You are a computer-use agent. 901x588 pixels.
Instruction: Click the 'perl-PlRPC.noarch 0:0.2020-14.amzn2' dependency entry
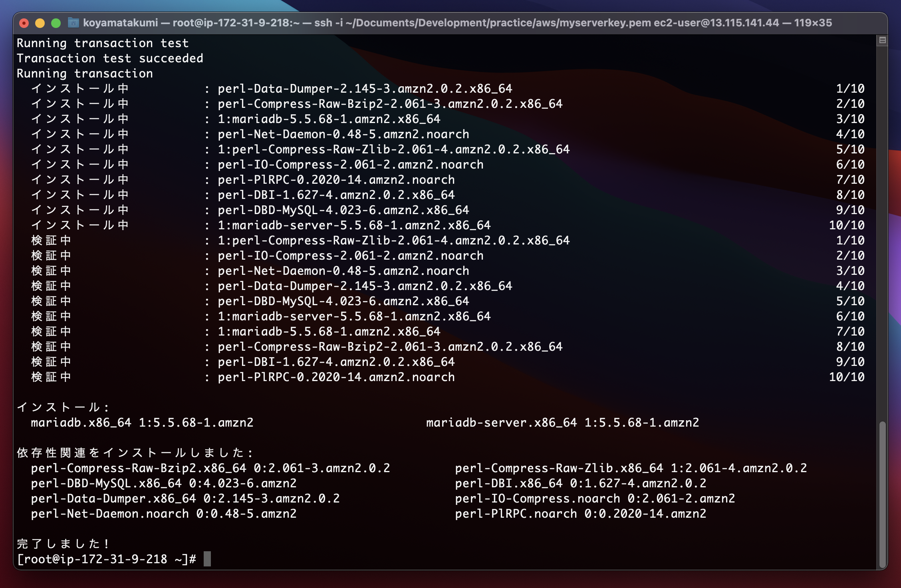pos(580,514)
